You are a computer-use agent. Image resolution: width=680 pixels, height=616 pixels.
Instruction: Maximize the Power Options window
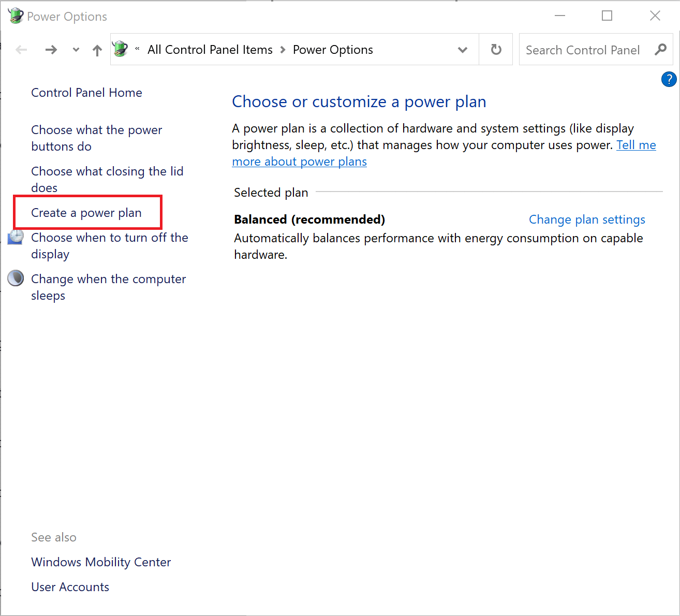[x=607, y=16]
